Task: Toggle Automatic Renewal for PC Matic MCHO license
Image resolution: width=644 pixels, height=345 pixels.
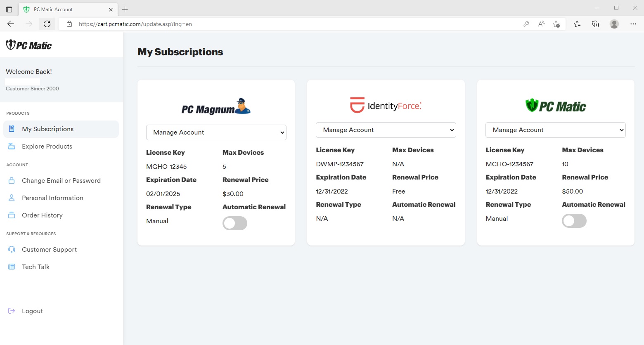Action: (574, 221)
